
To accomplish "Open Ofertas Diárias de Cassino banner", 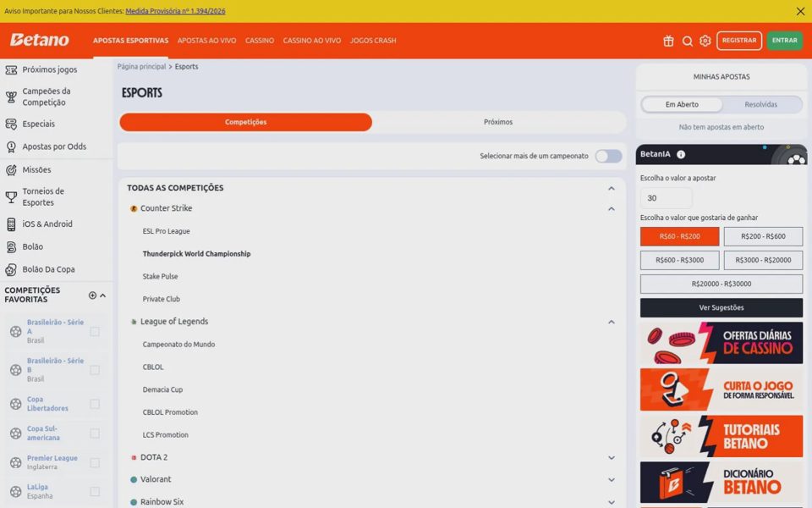I will click(x=721, y=343).
